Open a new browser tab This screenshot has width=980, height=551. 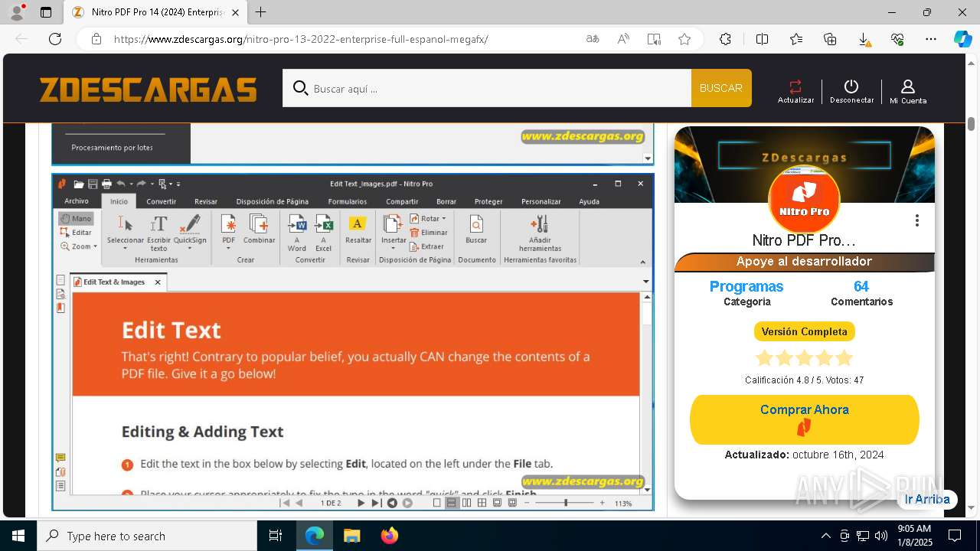261,12
